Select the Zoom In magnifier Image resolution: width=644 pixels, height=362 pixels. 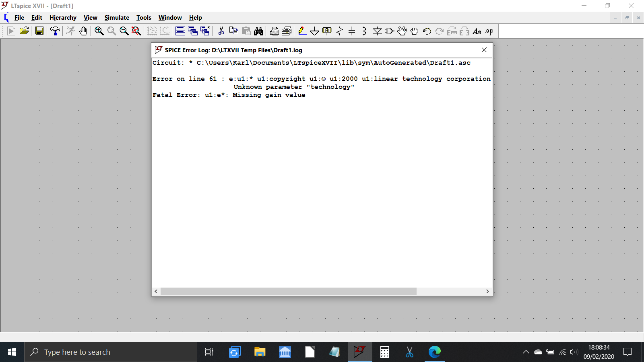99,31
